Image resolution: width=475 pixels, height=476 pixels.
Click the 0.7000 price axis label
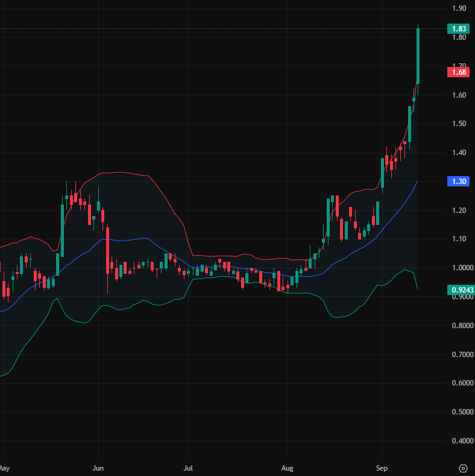tap(462, 354)
